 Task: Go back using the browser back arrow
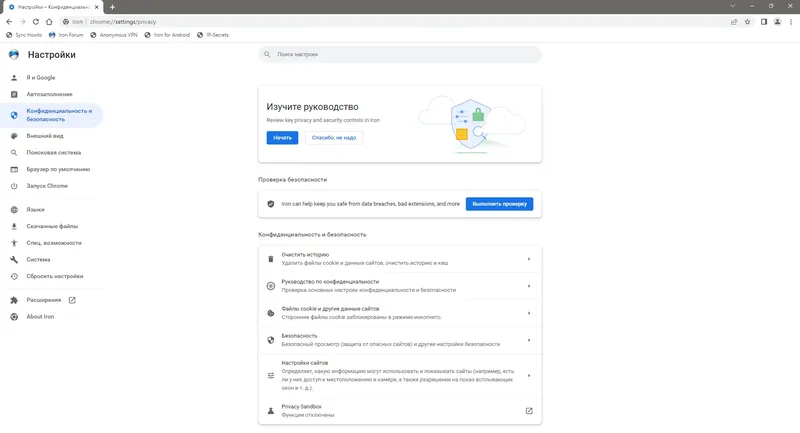(x=9, y=21)
